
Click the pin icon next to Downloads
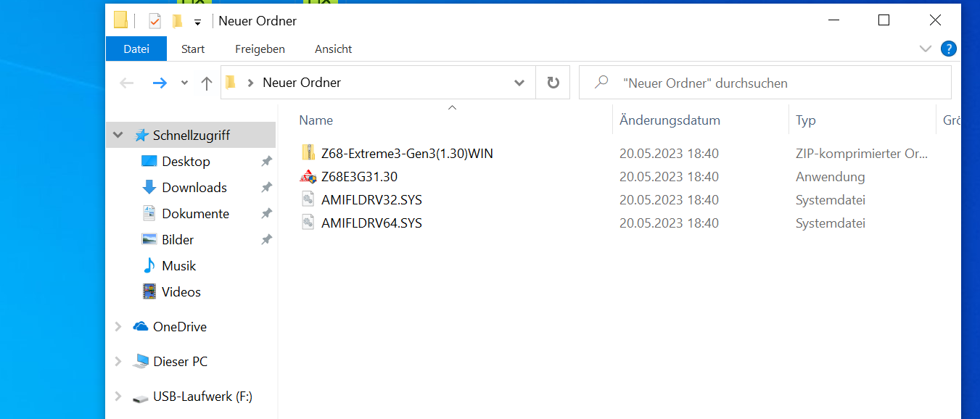coord(266,188)
